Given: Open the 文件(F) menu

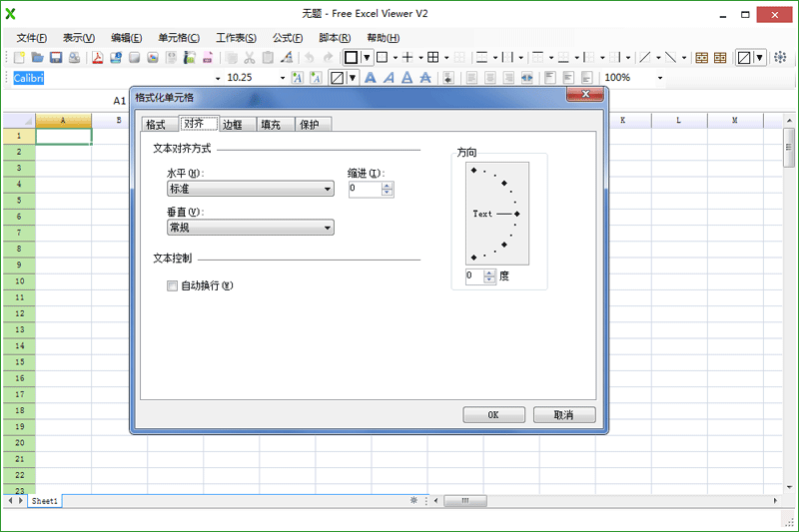Looking at the screenshot, I should click(32, 38).
